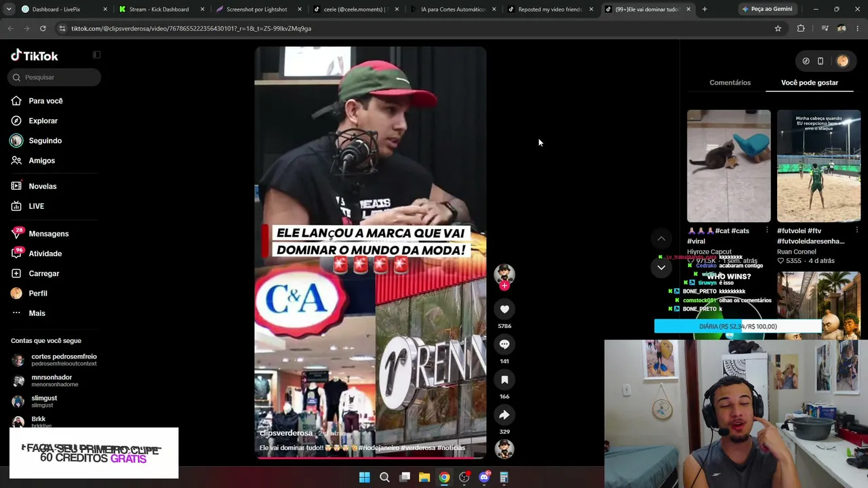The height and width of the screenshot is (488, 868).
Task: Open followed account mnrsonhador
Action: click(x=44, y=381)
